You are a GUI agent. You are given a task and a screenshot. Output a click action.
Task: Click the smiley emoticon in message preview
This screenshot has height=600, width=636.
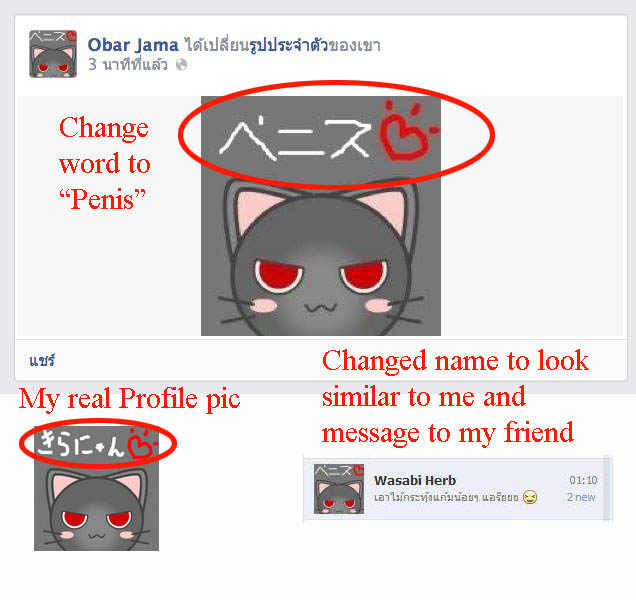pos(530,497)
